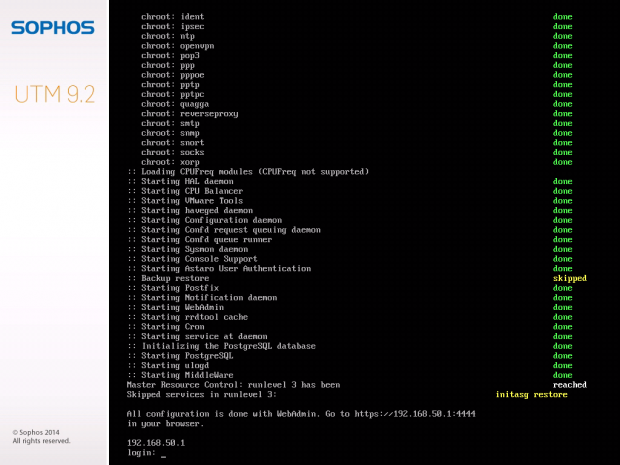Click 'Loading CPUFreq modules' line
620x465 pixels.
[248, 172]
